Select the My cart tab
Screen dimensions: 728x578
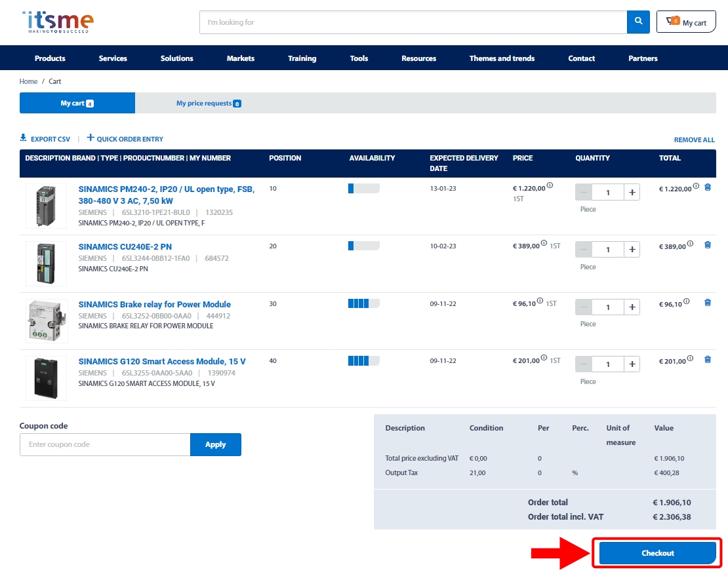pos(77,103)
